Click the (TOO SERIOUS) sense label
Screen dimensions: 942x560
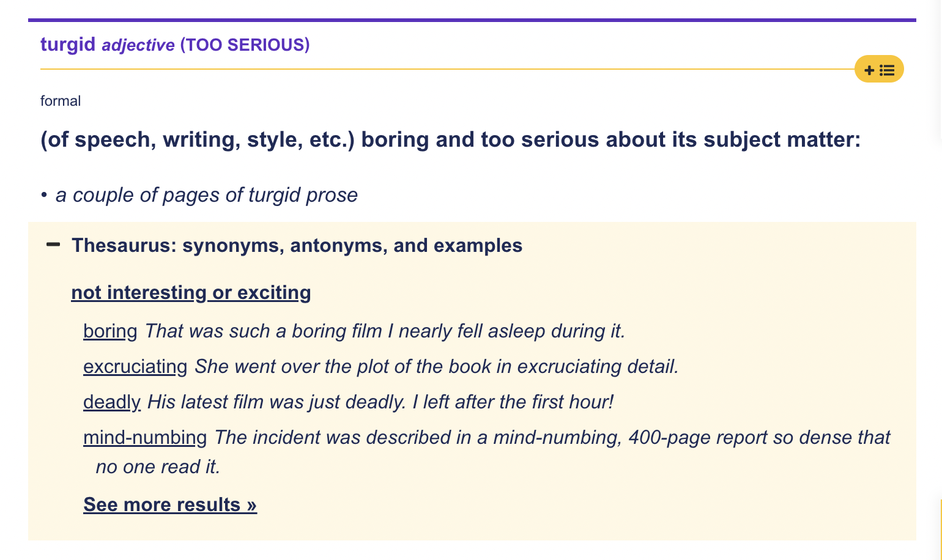[245, 45]
